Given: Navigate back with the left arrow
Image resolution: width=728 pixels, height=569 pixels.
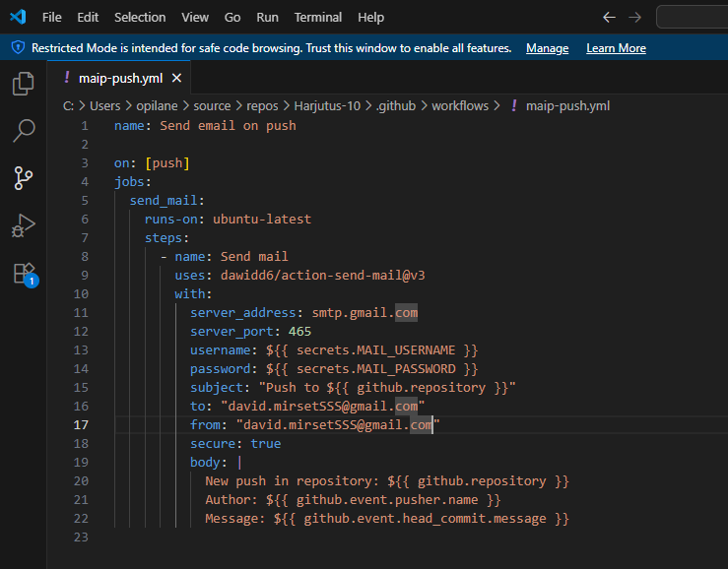Looking at the screenshot, I should [609, 18].
